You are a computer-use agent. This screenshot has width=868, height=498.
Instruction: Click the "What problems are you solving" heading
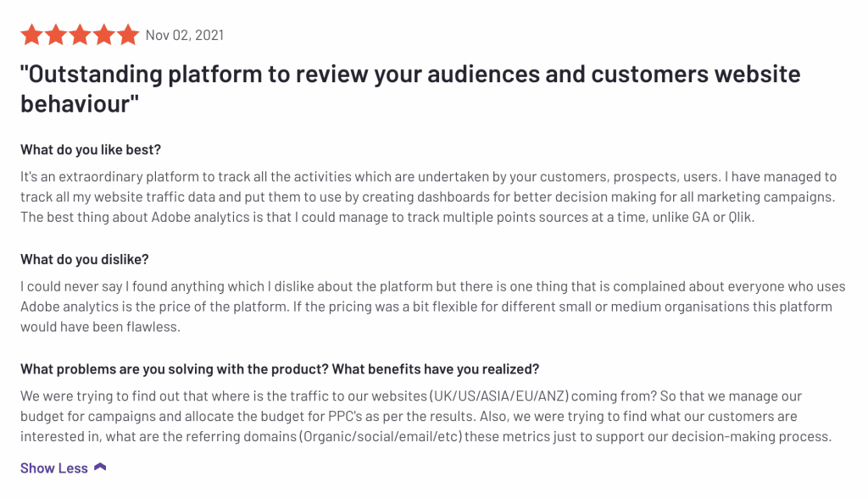(280, 369)
